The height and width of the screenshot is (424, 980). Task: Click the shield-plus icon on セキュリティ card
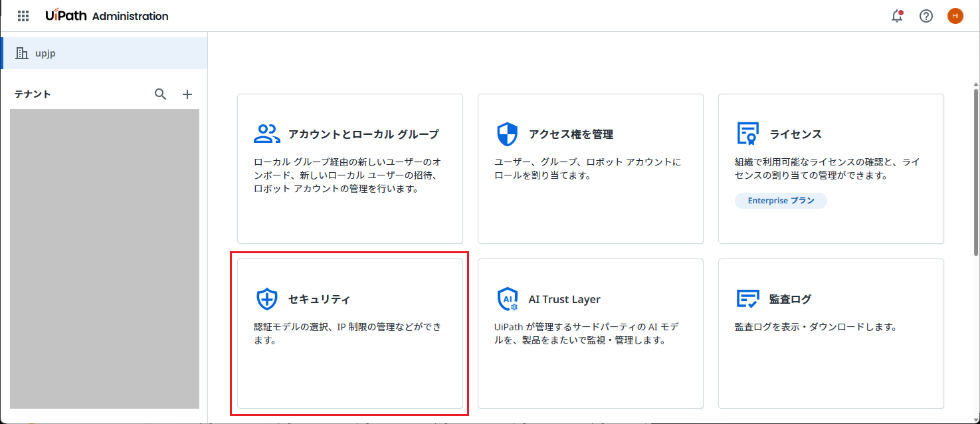coord(267,299)
